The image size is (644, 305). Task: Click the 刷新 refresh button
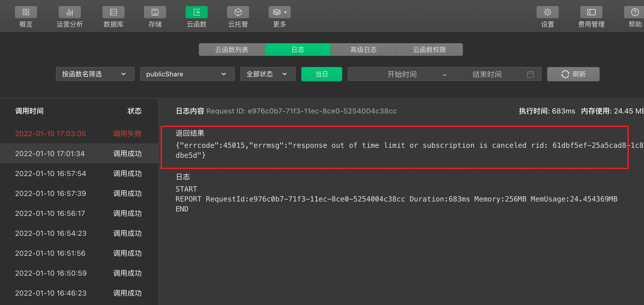(x=573, y=74)
